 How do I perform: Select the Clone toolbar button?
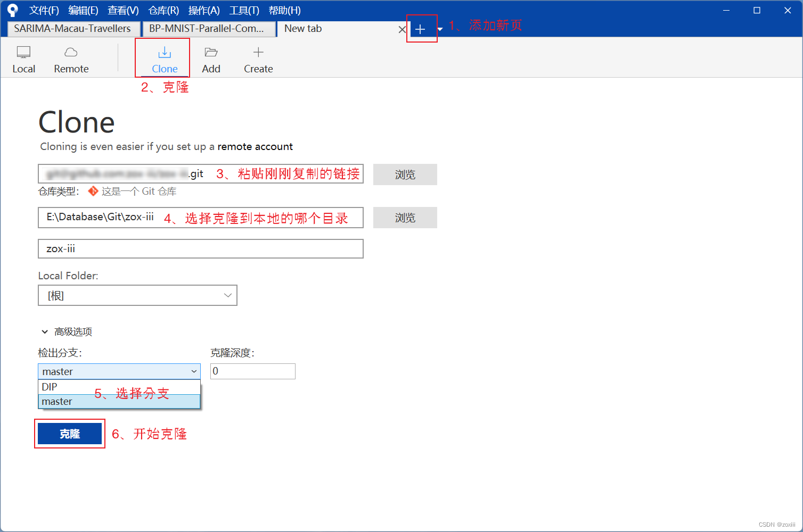pos(165,60)
